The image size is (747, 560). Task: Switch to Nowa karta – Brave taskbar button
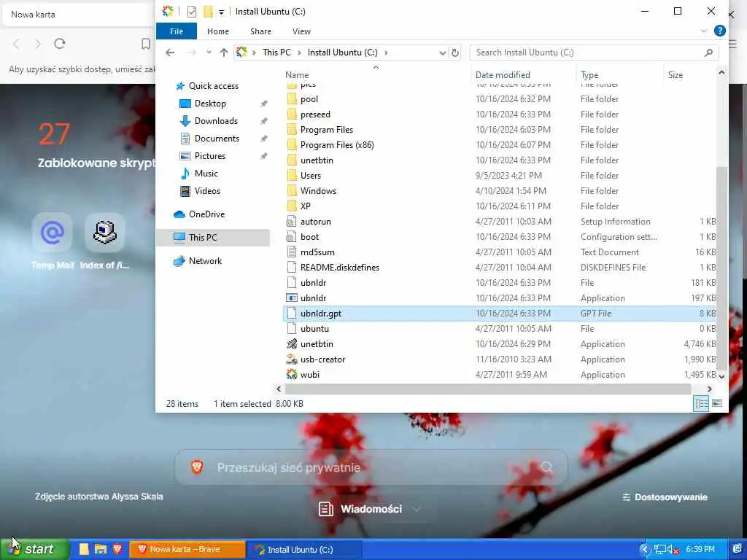coord(187,550)
